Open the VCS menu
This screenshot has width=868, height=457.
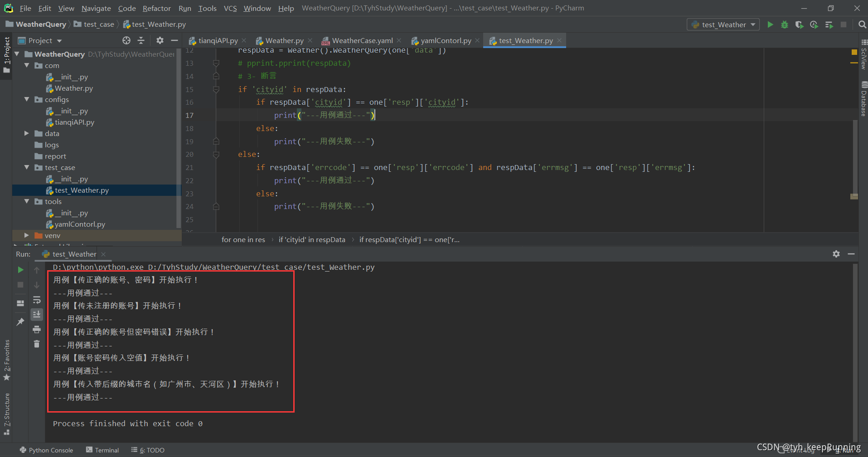[230, 8]
